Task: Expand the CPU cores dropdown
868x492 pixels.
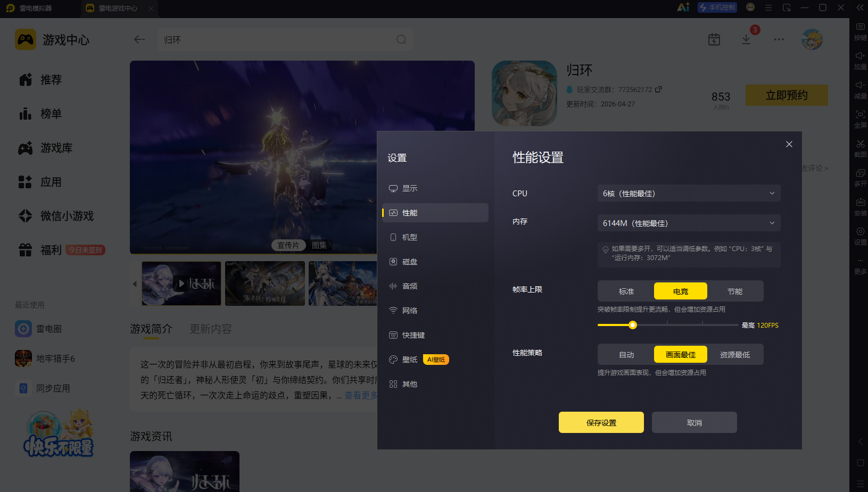Action: point(689,193)
